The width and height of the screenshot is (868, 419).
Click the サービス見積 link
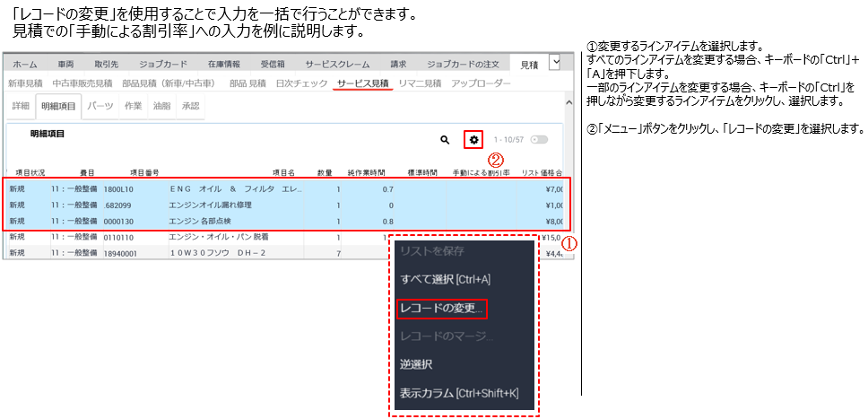tap(363, 83)
